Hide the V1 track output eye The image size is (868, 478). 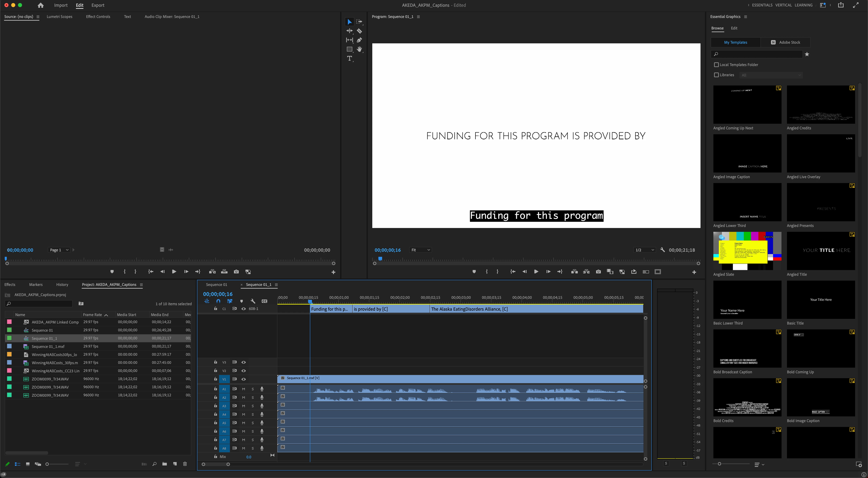(x=244, y=379)
